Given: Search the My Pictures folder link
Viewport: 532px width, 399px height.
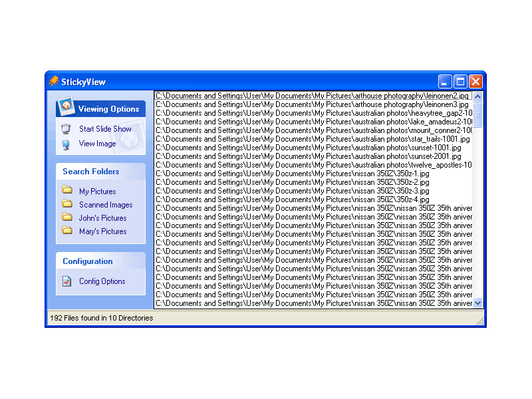Looking at the screenshot, I should [97, 192].
